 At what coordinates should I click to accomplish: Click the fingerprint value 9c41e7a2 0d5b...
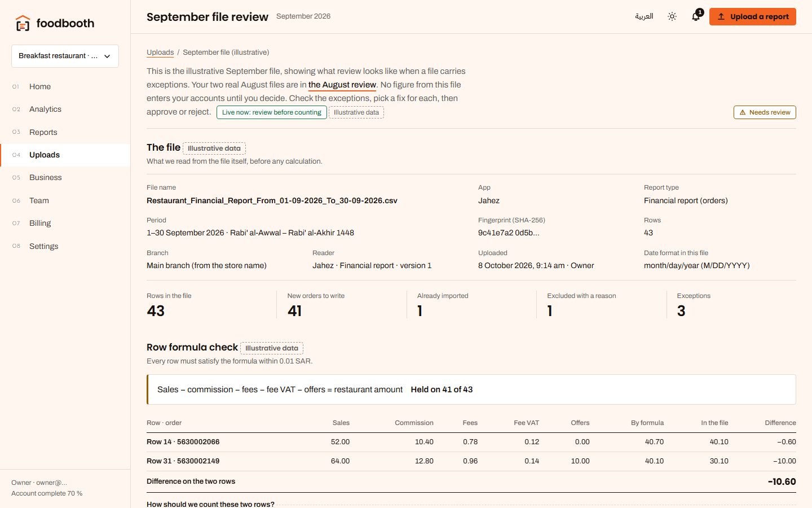pos(509,233)
